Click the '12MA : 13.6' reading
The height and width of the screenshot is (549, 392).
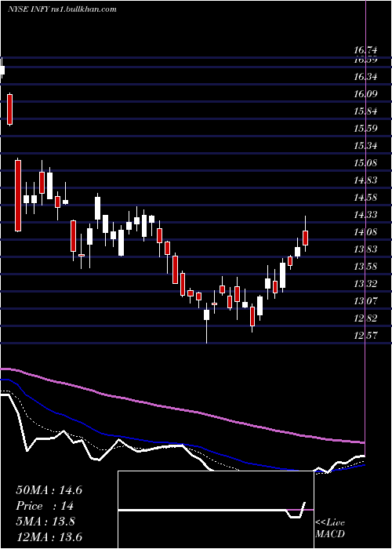[x=49, y=536]
